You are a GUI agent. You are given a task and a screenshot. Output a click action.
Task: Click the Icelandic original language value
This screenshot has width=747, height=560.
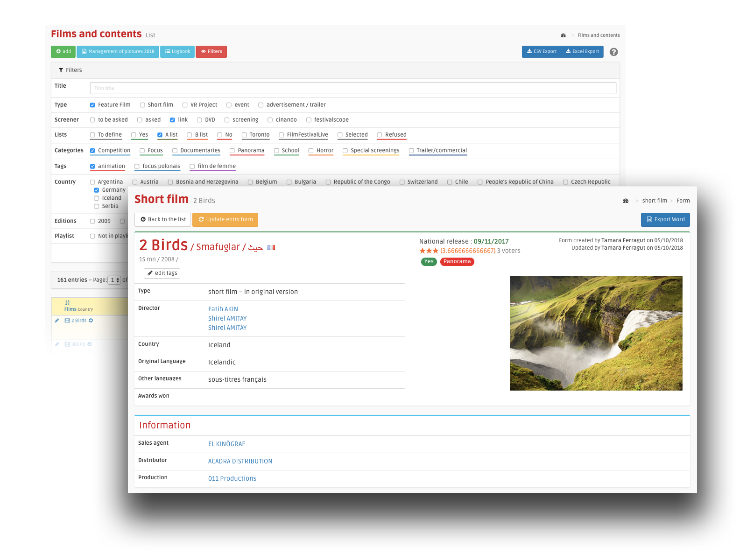coord(222,363)
